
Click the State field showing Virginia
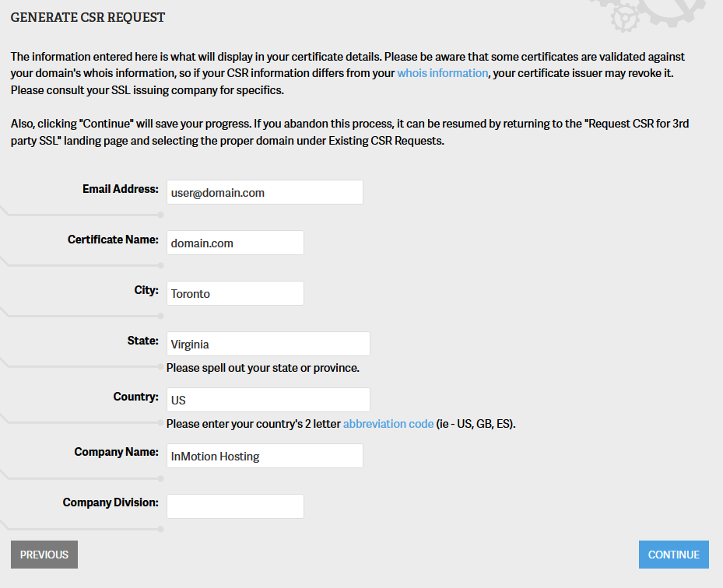(268, 344)
